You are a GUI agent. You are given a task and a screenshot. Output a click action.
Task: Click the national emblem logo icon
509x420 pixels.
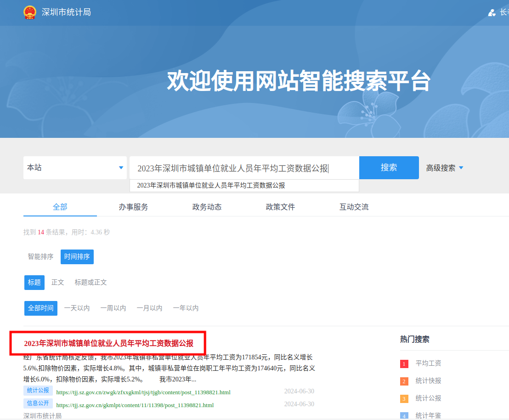pos(30,12)
